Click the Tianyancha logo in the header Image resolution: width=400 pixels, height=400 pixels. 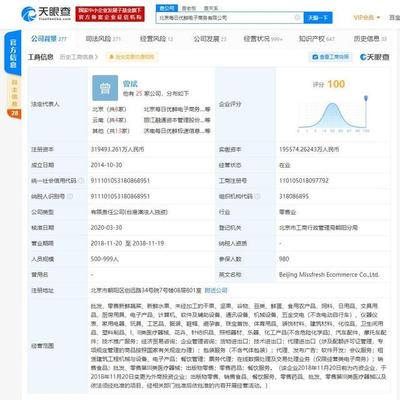pyautogui.click(x=46, y=13)
